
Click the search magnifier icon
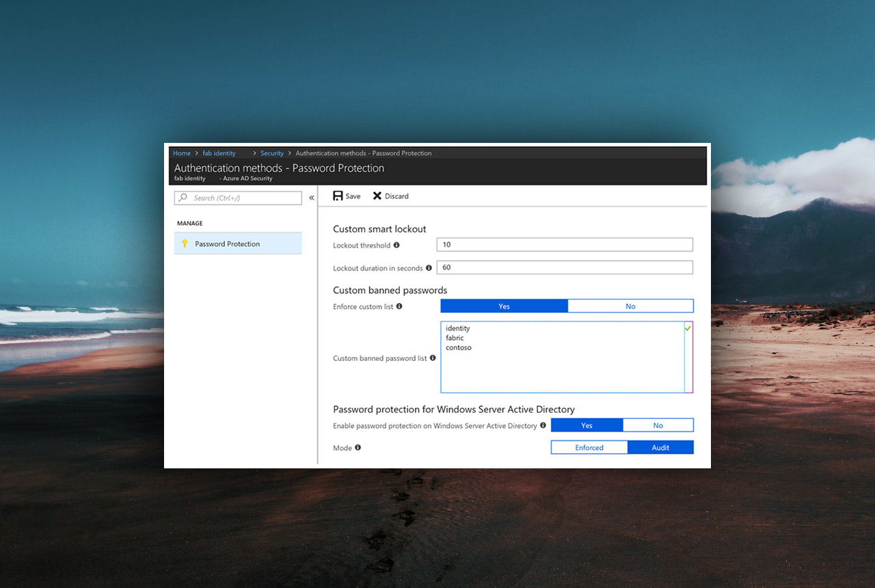pyautogui.click(x=183, y=198)
